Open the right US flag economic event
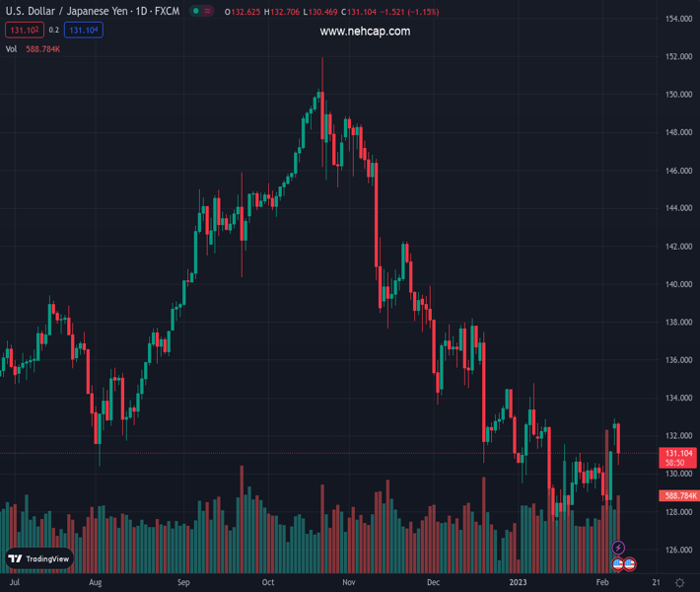 pos(629,564)
